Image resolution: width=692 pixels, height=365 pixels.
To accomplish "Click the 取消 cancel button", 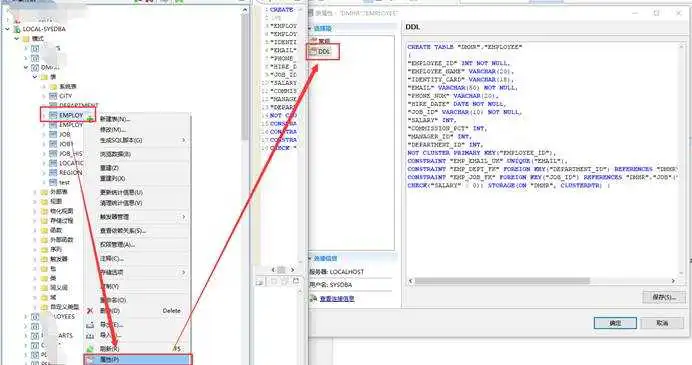I will pos(662,323).
